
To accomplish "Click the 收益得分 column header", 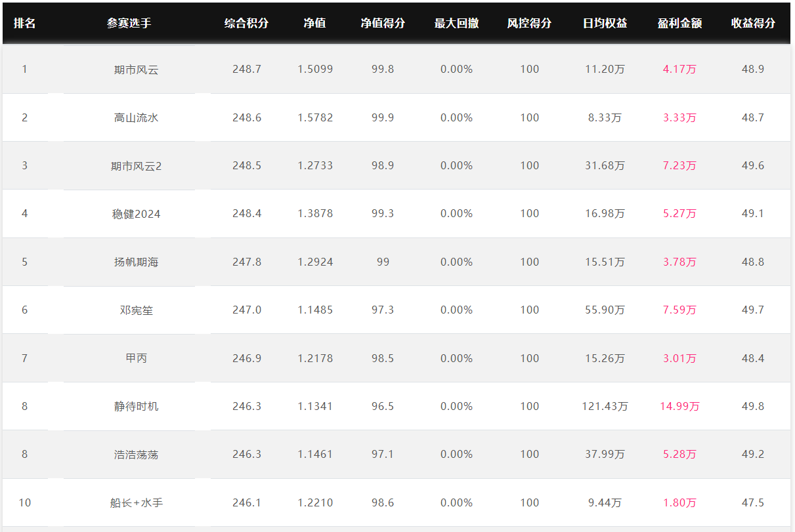I will click(753, 23).
